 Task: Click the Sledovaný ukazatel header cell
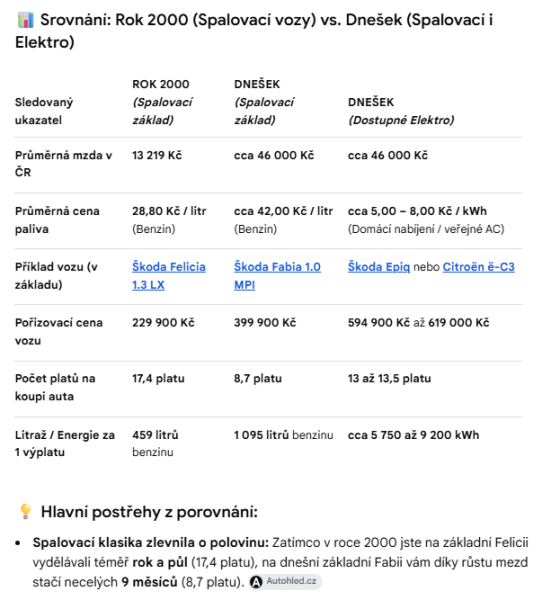[44, 111]
